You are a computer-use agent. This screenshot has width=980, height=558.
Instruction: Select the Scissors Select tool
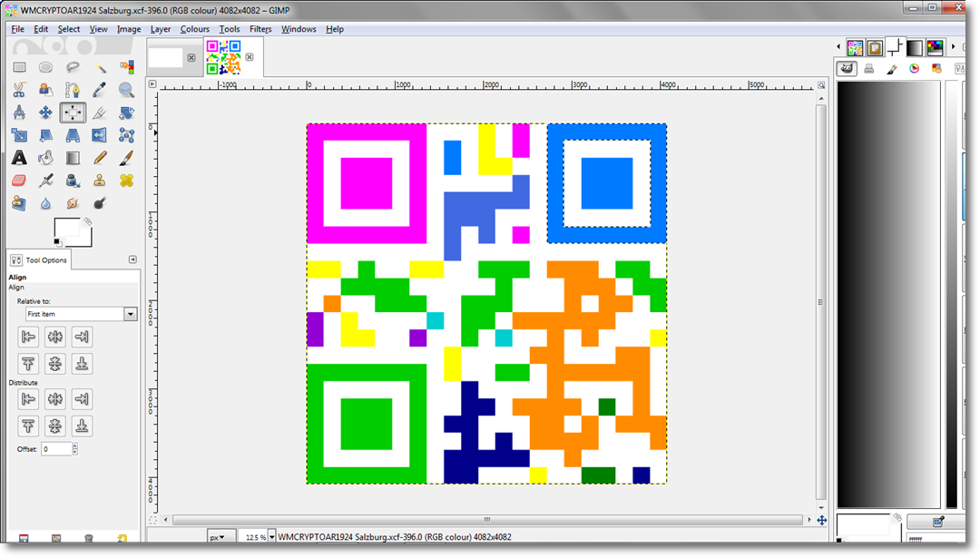tap(19, 90)
